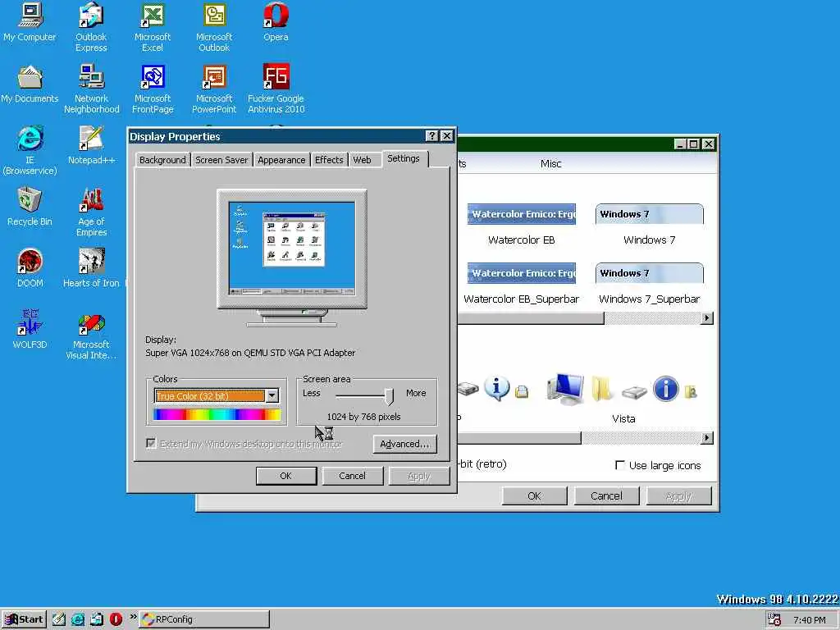Click the themes list scrollbar right arrow
The image size is (840, 630).
coord(707,318)
